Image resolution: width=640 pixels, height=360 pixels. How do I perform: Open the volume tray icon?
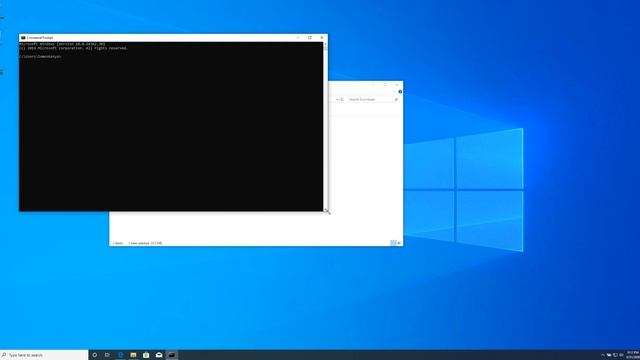(x=621, y=355)
